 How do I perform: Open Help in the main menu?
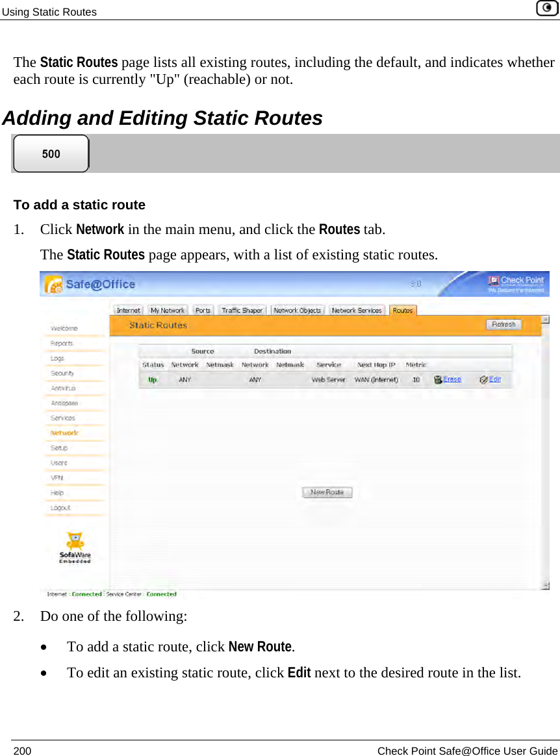(57, 493)
